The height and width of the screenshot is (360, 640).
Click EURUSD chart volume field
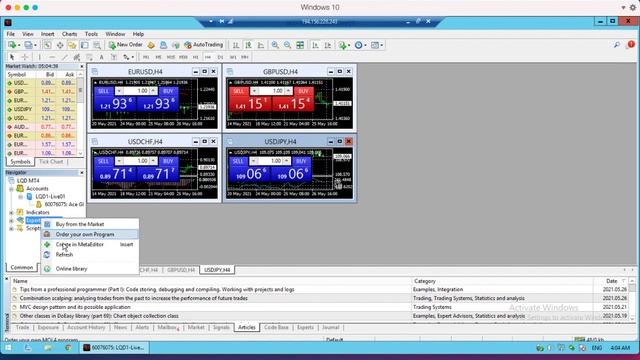(x=136, y=91)
